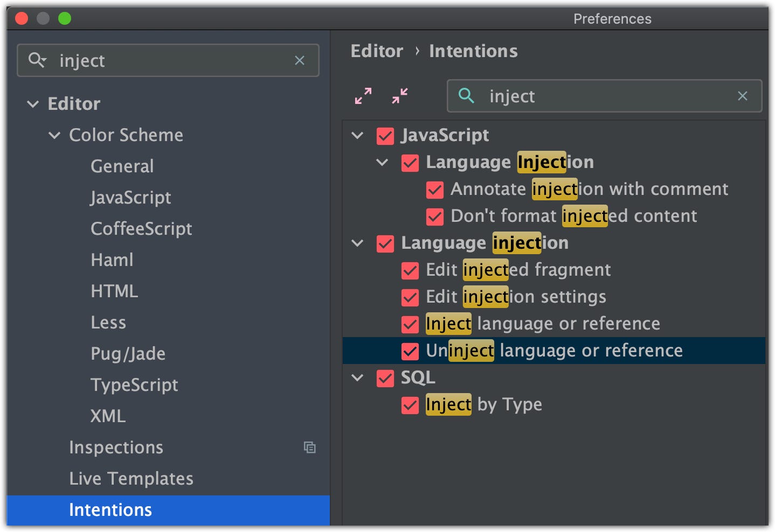Clear the left sidebar search field
775x532 pixels.
pos(300,60)
